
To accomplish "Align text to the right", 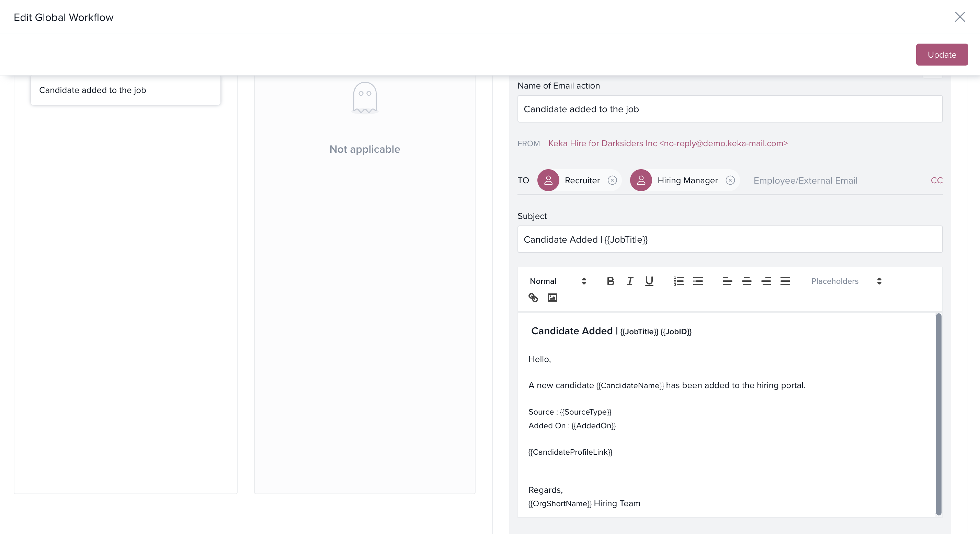I will coord(766,281).
